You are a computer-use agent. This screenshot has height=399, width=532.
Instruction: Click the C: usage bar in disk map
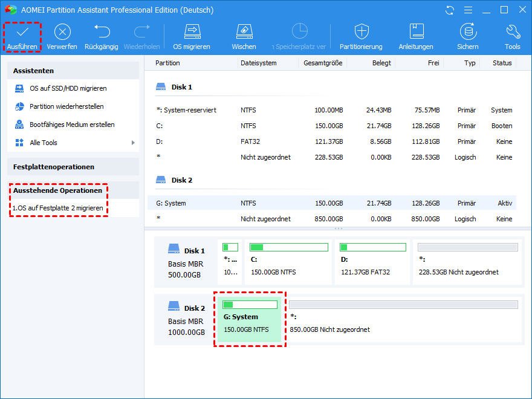click(289, 247)
